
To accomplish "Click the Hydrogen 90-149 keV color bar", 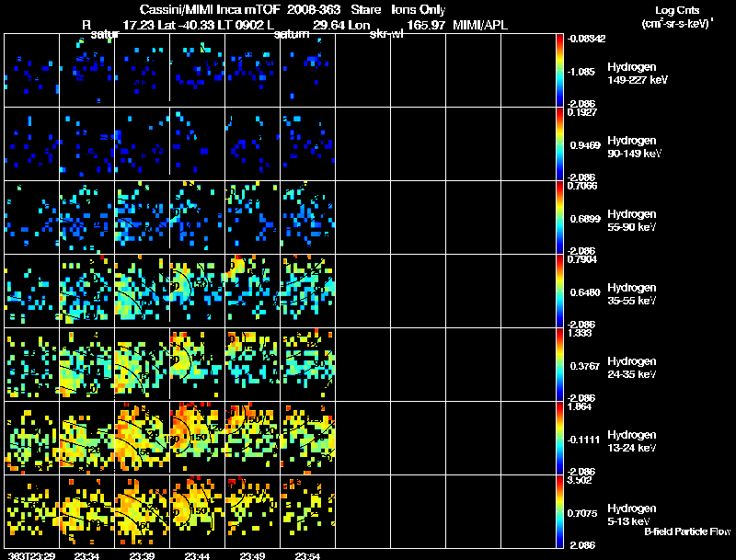I will (559, 144).
